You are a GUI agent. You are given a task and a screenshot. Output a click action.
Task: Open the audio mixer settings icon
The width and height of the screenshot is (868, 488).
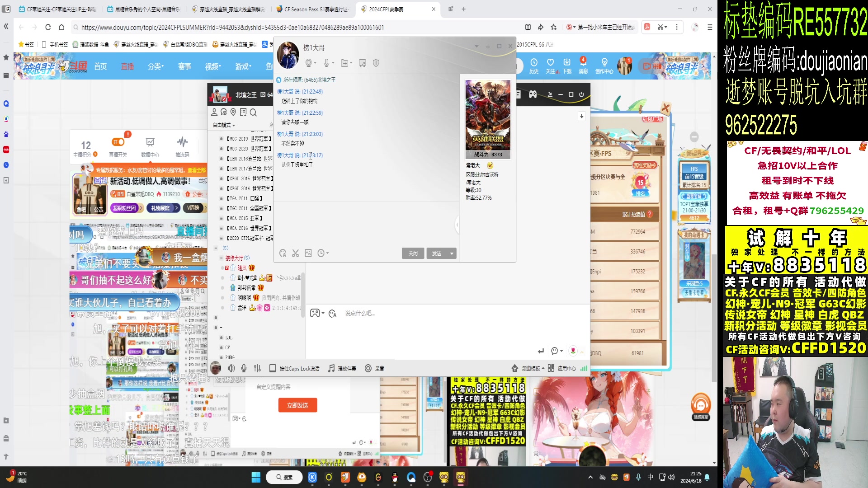(257, 368)
